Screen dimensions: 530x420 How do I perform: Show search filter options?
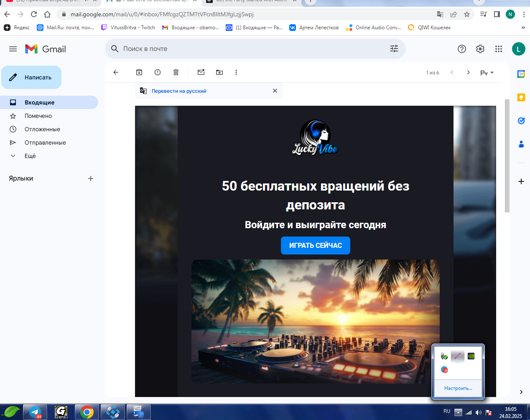(x=394, y=49)
